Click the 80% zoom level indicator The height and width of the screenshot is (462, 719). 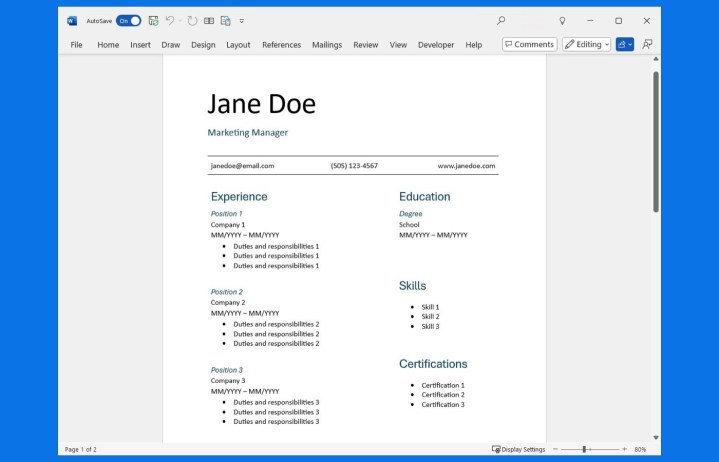pyautogui.click(x=640, y=450)
